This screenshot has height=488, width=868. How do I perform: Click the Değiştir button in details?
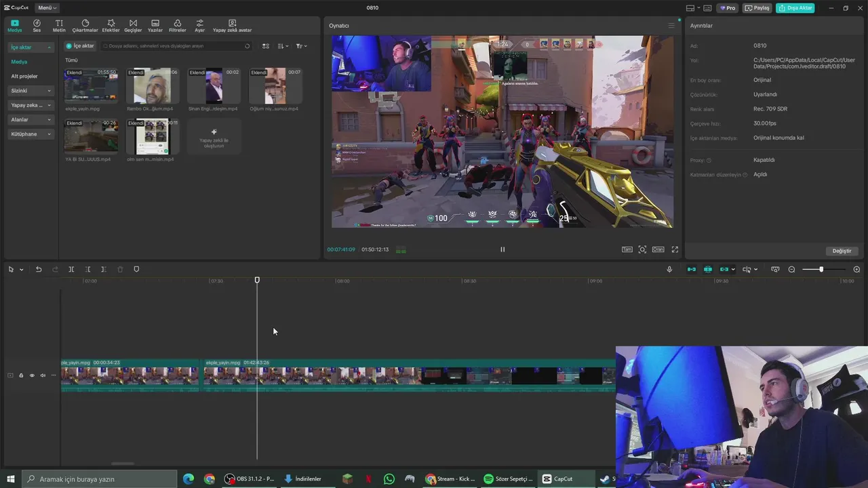842,251
